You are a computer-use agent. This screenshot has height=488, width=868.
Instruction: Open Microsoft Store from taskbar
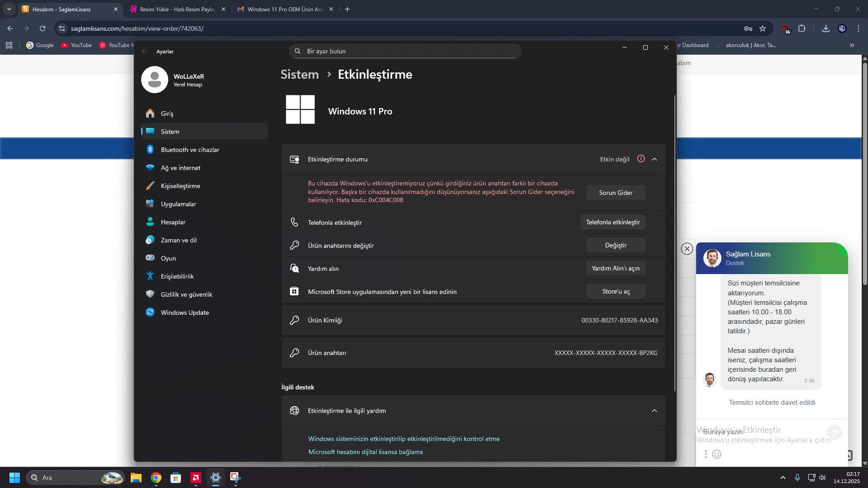pos(176,478)
